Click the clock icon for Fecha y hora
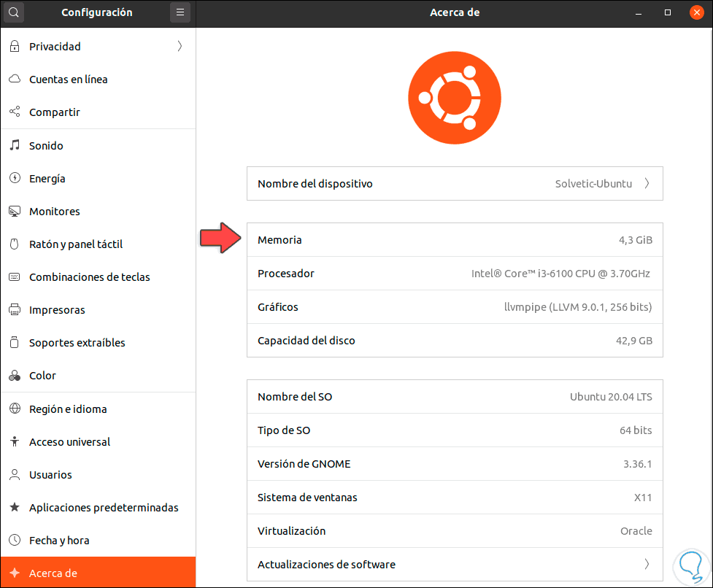713x588 pixels. pyautogui.click(x=15, y=540)
